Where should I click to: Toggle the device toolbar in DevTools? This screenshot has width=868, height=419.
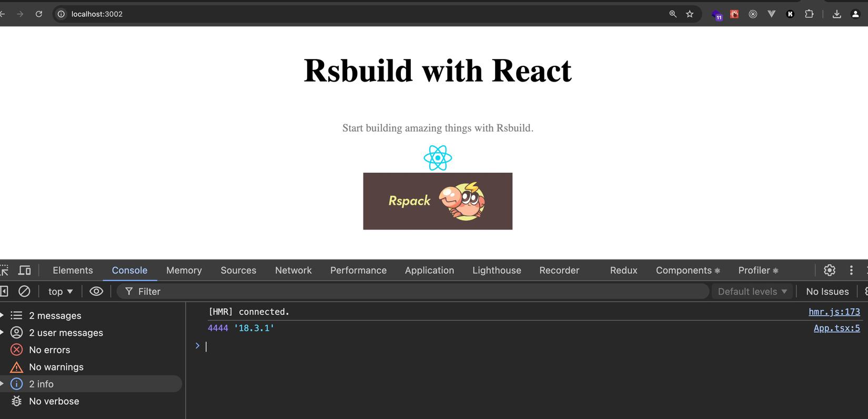point(24,270)
